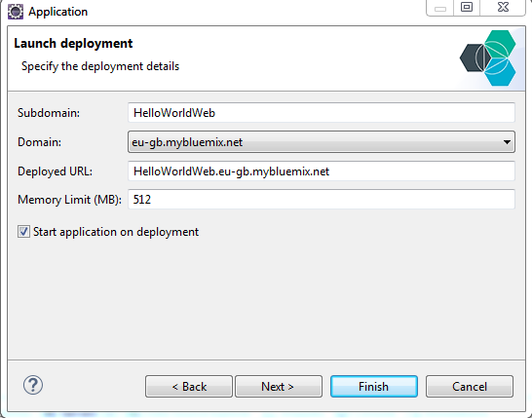
Task: Click the Launch deployment heading
Action: 73,44
